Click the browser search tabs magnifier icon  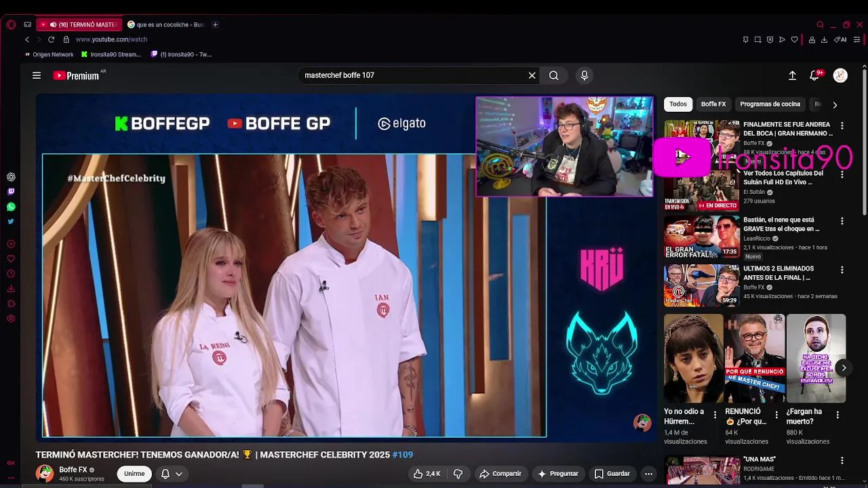click(x=820, y=24)
